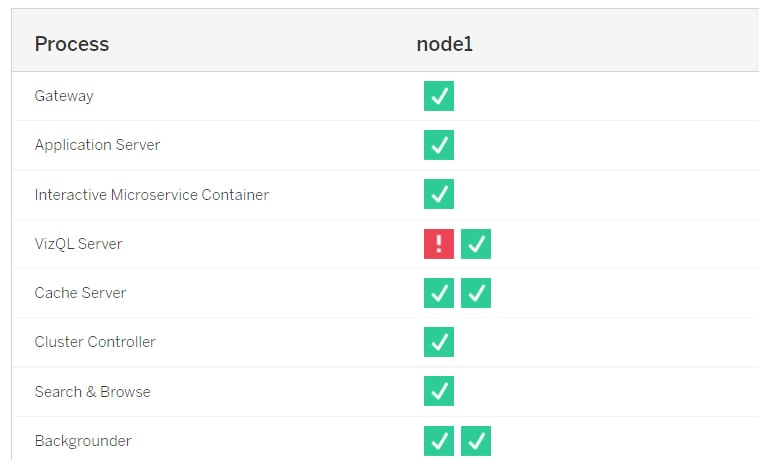Click Application Server's green check status icon
759x460 pixels.
[x=439, y=145]
